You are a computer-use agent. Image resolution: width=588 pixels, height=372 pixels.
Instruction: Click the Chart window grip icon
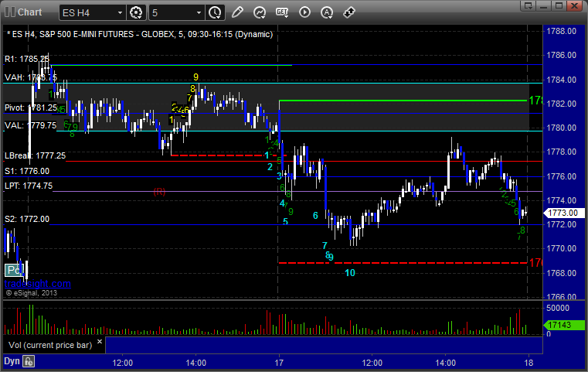(x=10, y=12)
